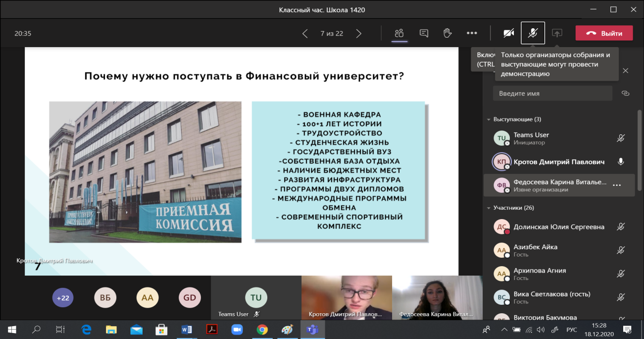Select Teams User in participants list
Viewport: 644px width, 339px height.
558,138
